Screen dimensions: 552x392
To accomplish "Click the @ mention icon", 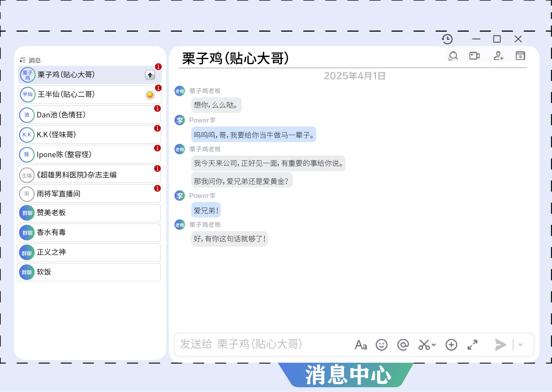I will pos(403,345).
